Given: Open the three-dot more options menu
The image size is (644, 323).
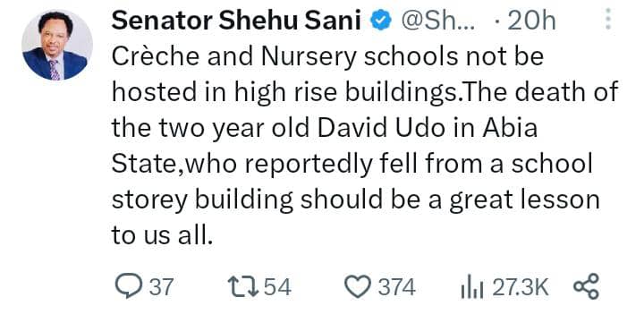Looking at the screenshot, I should 608,19.
